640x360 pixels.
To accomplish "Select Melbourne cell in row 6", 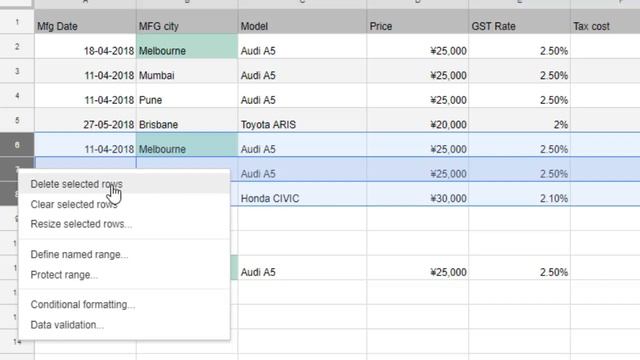I will (x=187, y=145).
